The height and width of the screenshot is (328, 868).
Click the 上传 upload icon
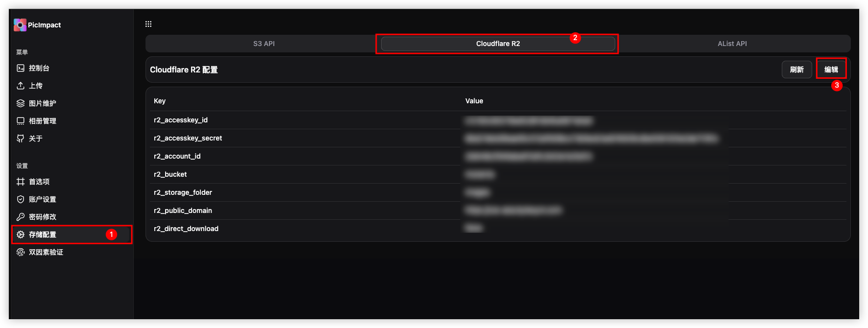pos(21,86)
